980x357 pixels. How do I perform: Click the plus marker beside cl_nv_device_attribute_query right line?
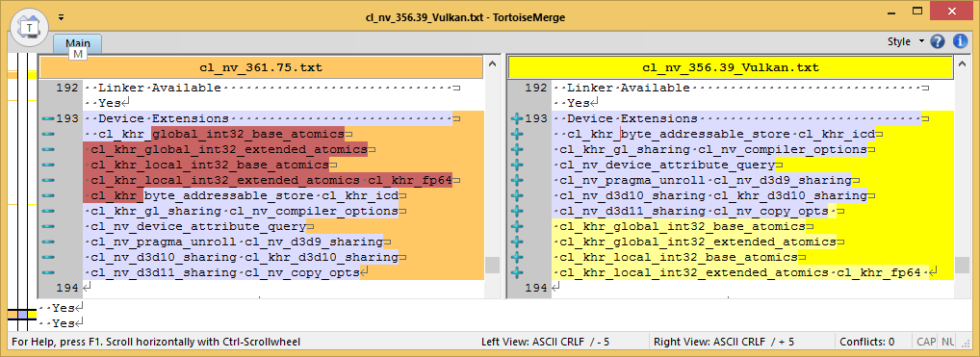517,166
